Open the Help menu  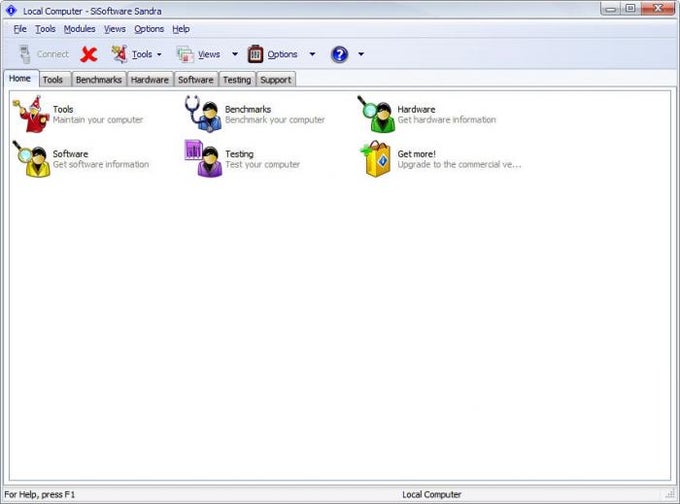(x=181, y=29)
